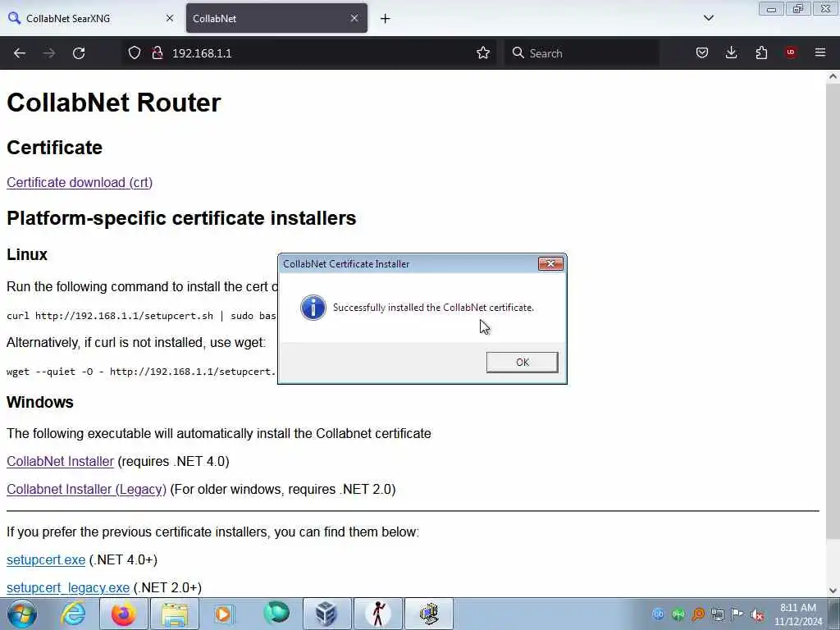The height and width of the screenshot is (630, 840).
Task: Click the computer installer taskbar icon
Action: (x=428, y=614)
